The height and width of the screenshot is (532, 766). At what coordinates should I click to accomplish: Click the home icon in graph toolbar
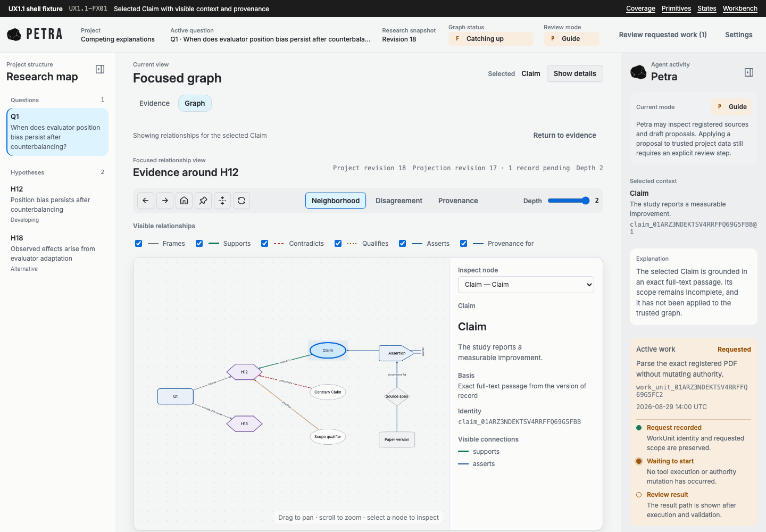point(184,201)
